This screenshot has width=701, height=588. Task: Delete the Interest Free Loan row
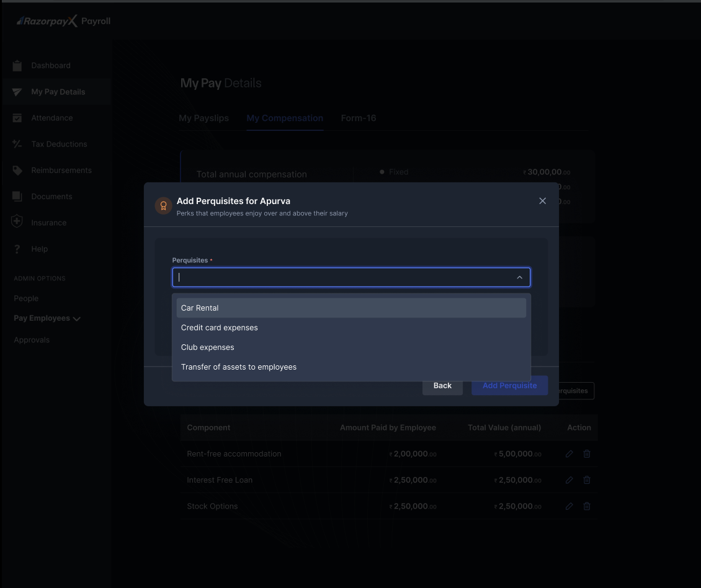[x=587, y=480]
